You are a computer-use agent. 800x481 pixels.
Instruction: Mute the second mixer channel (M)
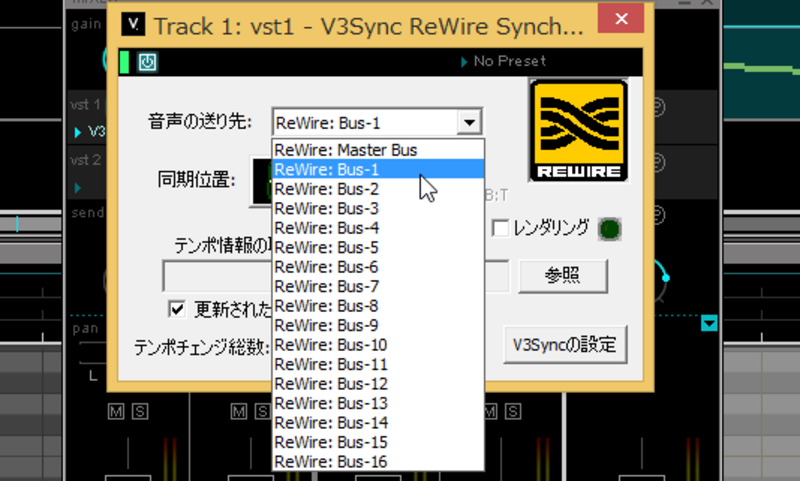tap(238, 412)
